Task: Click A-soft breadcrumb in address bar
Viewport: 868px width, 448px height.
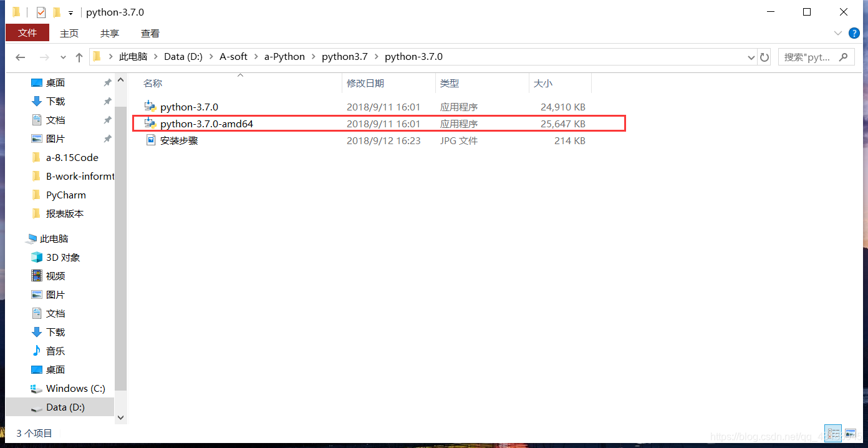Action: 234,56
